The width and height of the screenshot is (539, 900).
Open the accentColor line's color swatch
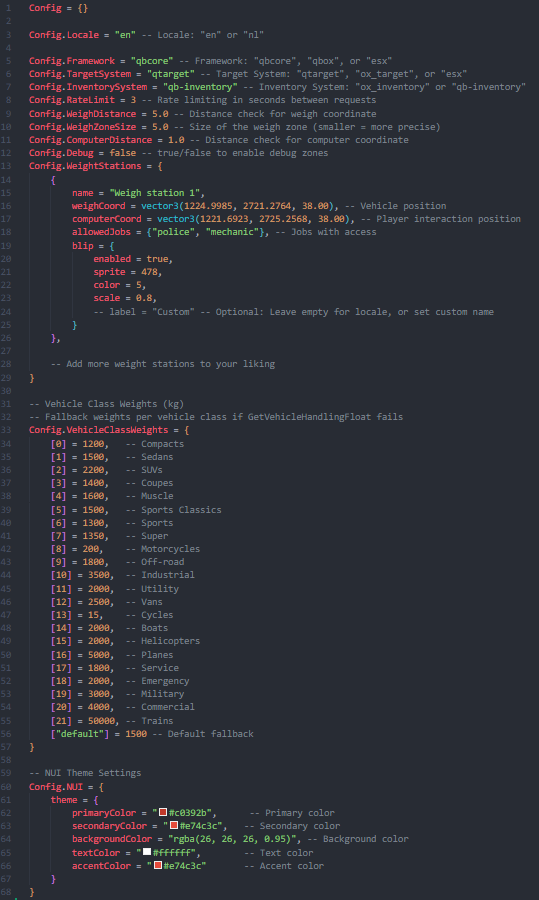pos(158,866)
